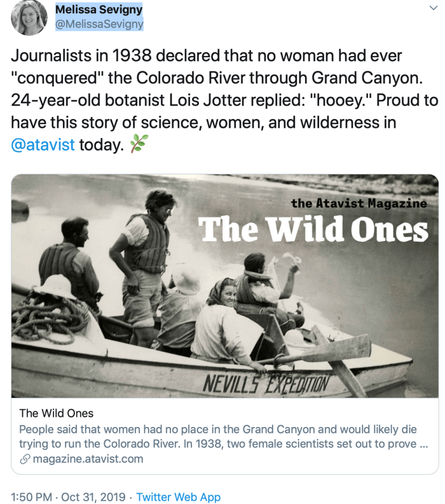Click "the Atavist Magazine" label on image
This screenshot has width=445, height=504.
click(359, 203)
